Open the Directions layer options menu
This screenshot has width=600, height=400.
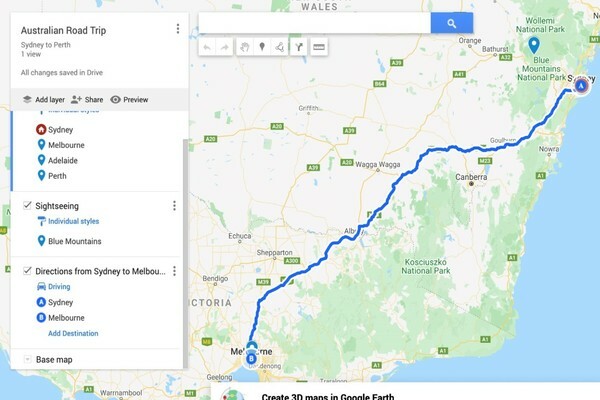(x=174, y=271)
